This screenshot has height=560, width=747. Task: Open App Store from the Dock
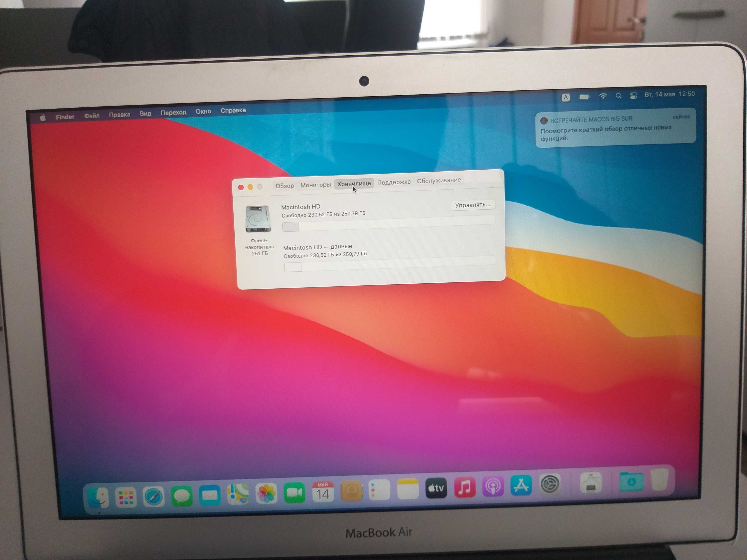[521, 485]
